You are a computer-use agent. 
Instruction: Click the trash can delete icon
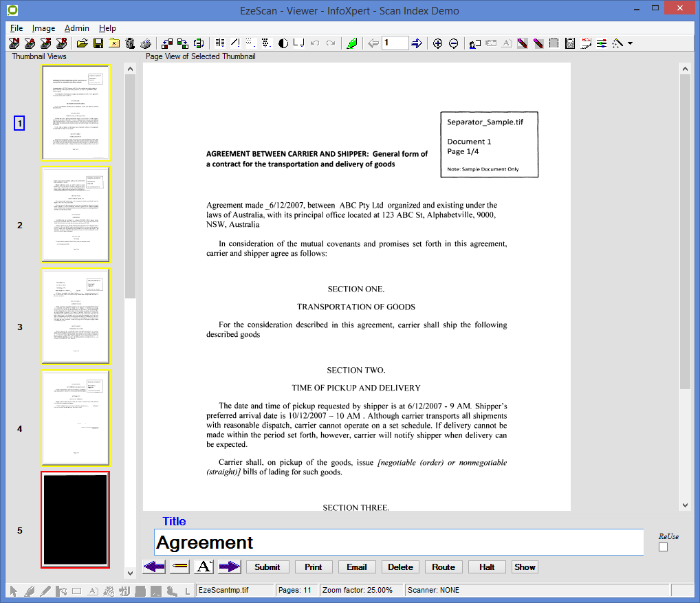(x=129, y=43)
